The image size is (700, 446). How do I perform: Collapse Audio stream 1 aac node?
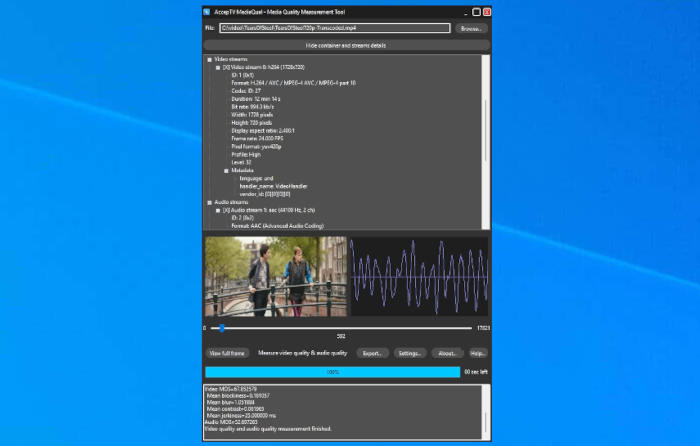tap(218, 210)
